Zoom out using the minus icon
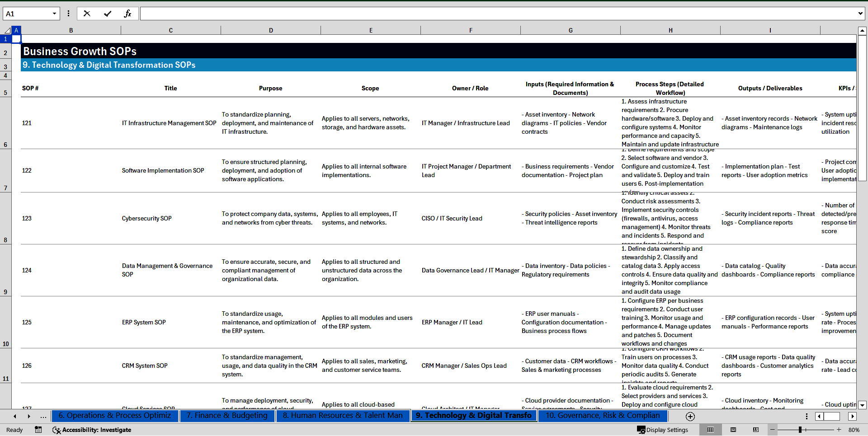This screenshot has height=436, width=868. 773,430
